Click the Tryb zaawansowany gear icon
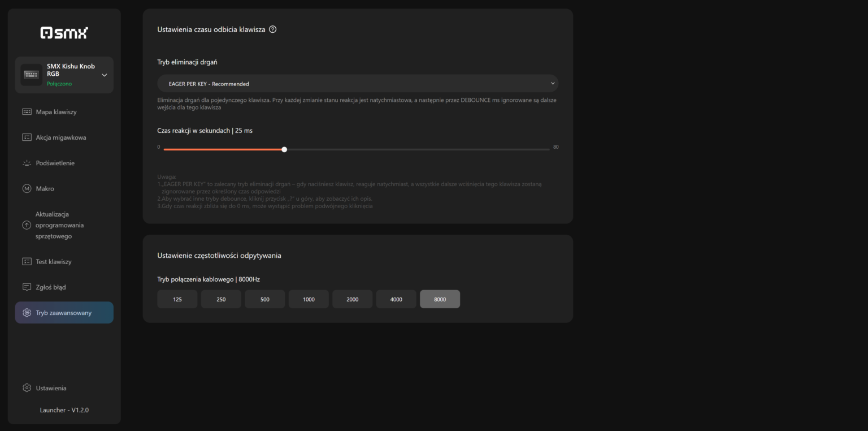 (x=27, y=312)
